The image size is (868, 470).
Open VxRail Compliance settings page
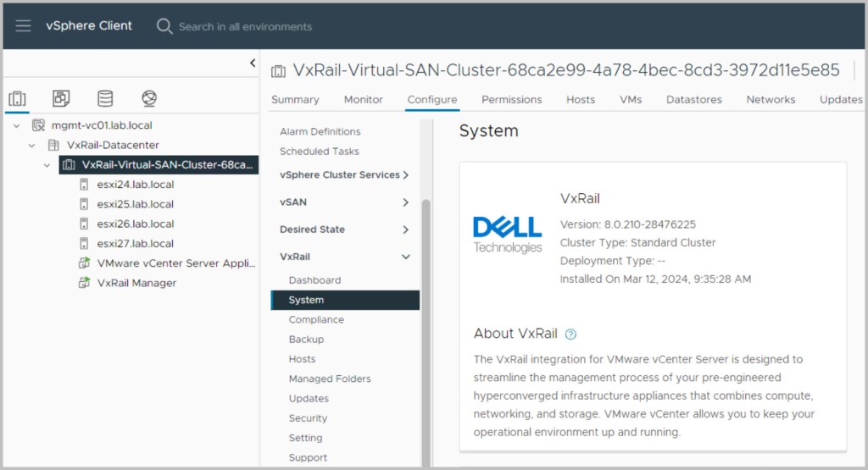(316, 320)
